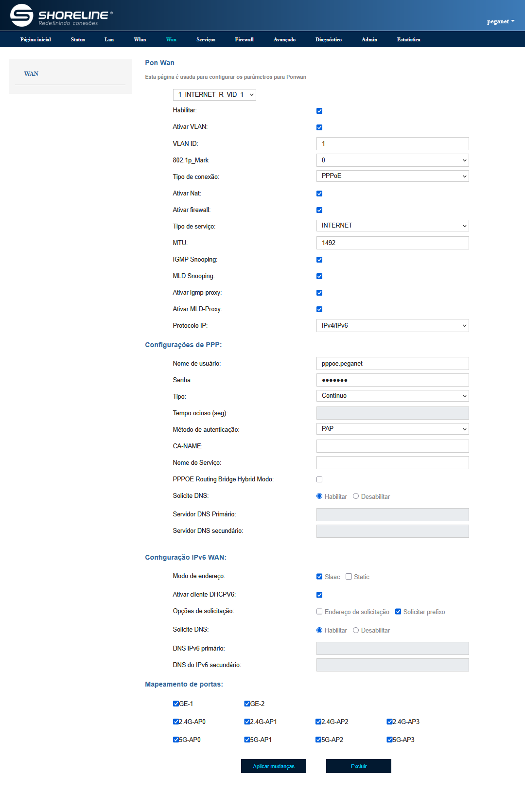Expand the Protocolo IP dropdown
Screen dimensions: 525x812
click(392, 326)
